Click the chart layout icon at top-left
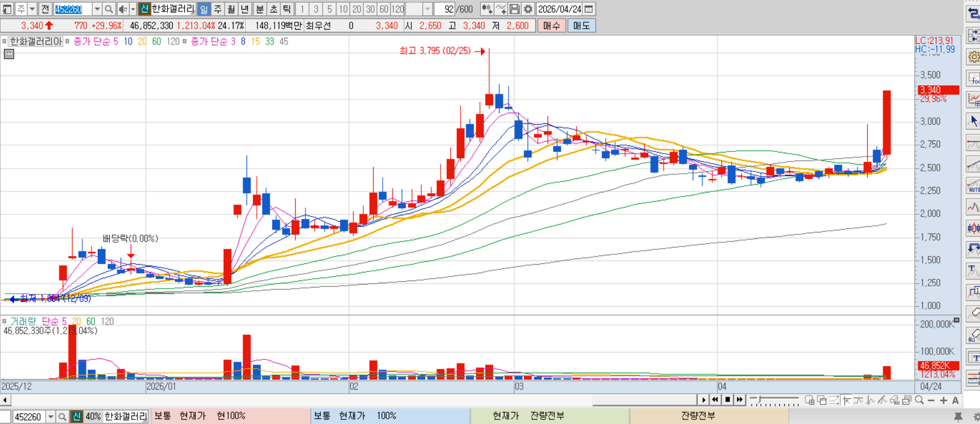980x424 pixels. click(7, 9)
